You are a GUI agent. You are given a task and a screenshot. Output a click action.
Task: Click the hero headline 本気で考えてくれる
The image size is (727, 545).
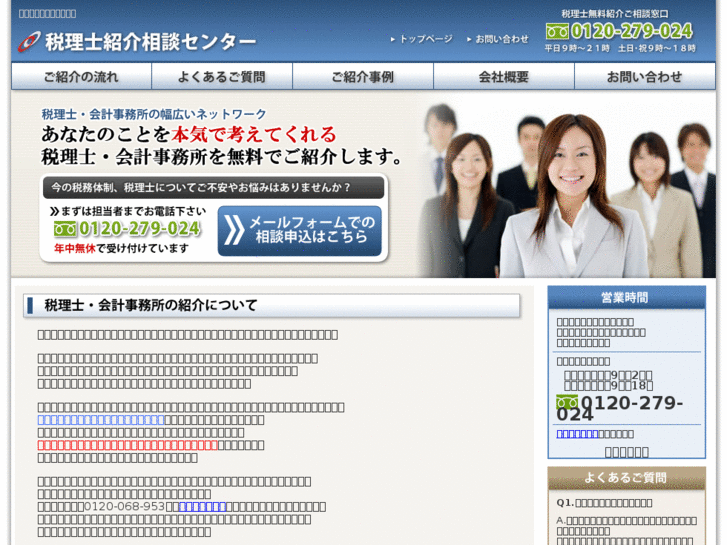click(x=254, y=135)
